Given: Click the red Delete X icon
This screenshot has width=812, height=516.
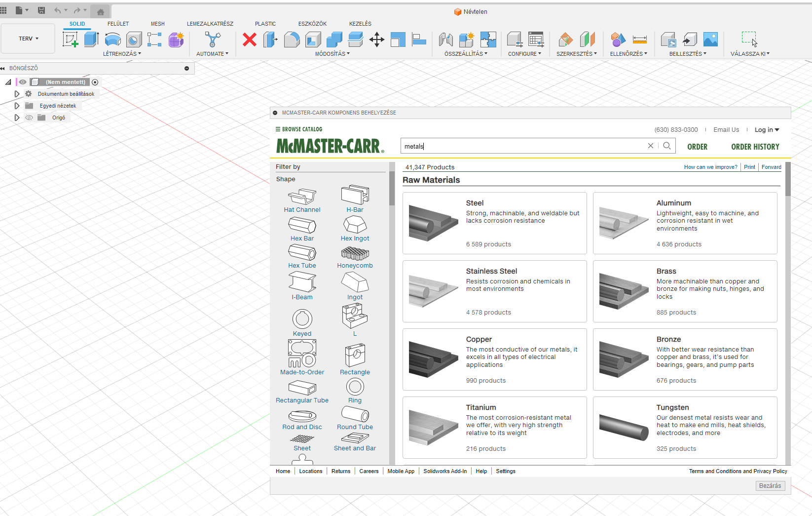Looking at the screenshot, I should coord(250,40).
